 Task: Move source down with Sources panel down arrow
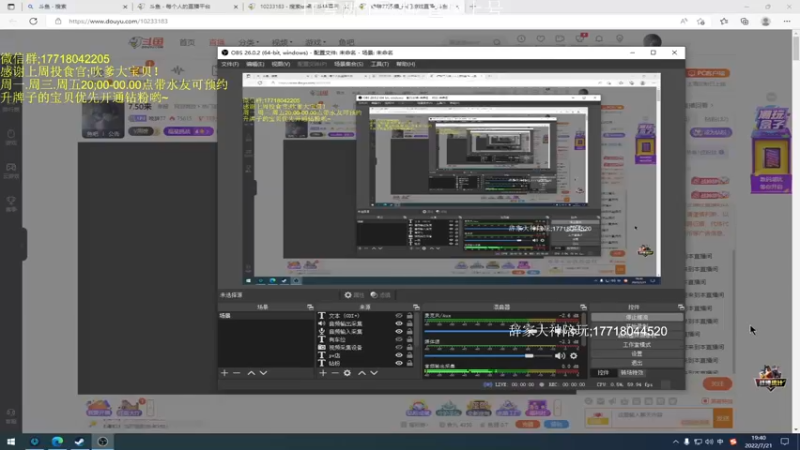(x=374, y=373)
